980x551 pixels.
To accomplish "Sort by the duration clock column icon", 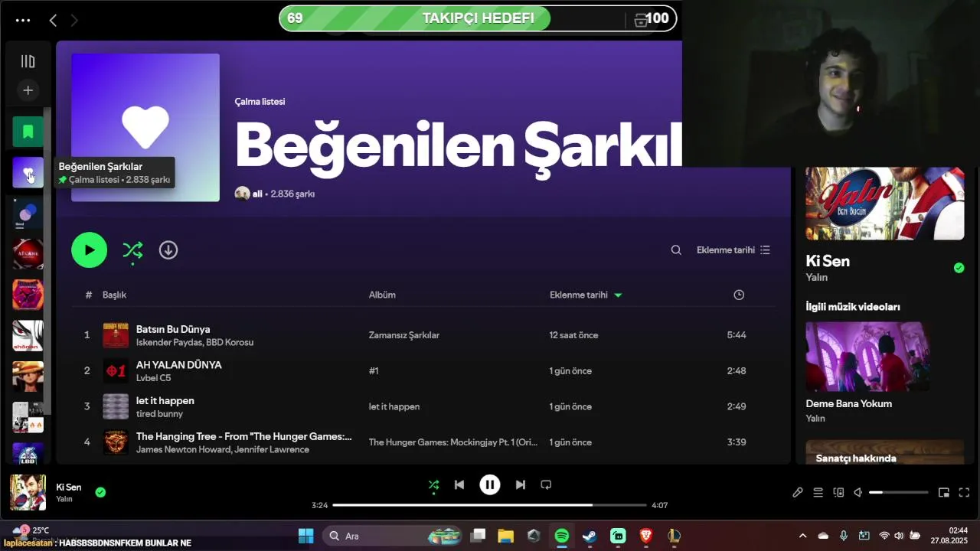I will tap(739, 295).
